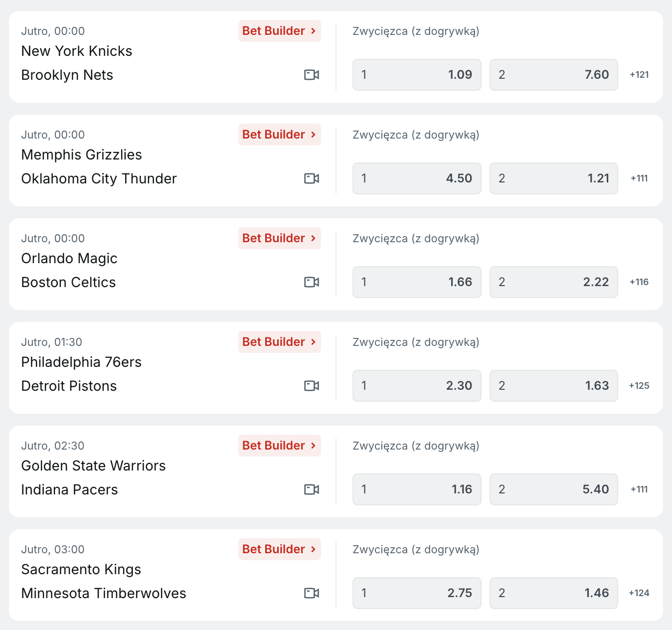The width and height of the screenshot is (672, 630).
Task: Click video icon for 76ers vs Pistons
Action: click(312, 386)
